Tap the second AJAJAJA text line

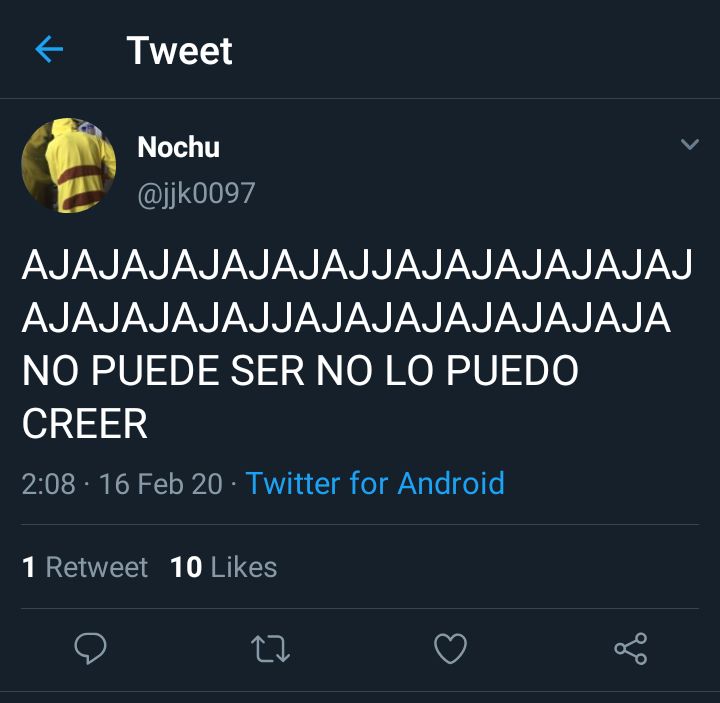[x=346, y=317]
